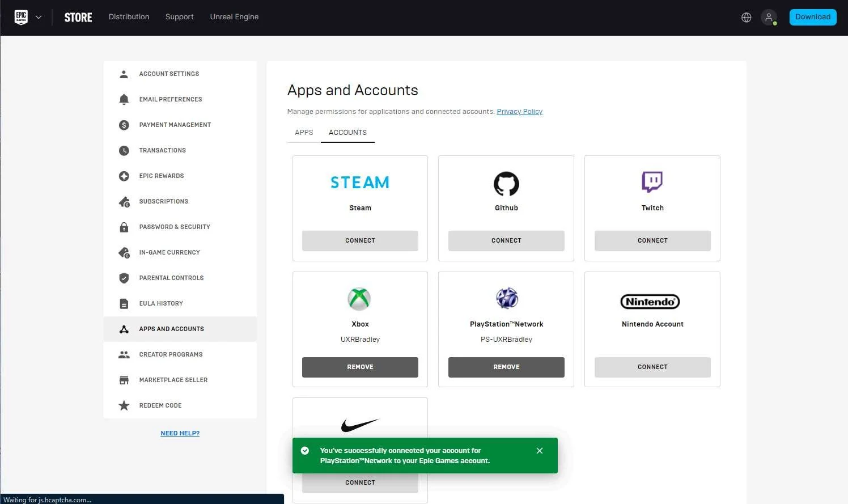Image resolution: width=848 pixels, height=504 pixels.
Task: Open Email Preferences in the sidebar
Action: (180, 100)
